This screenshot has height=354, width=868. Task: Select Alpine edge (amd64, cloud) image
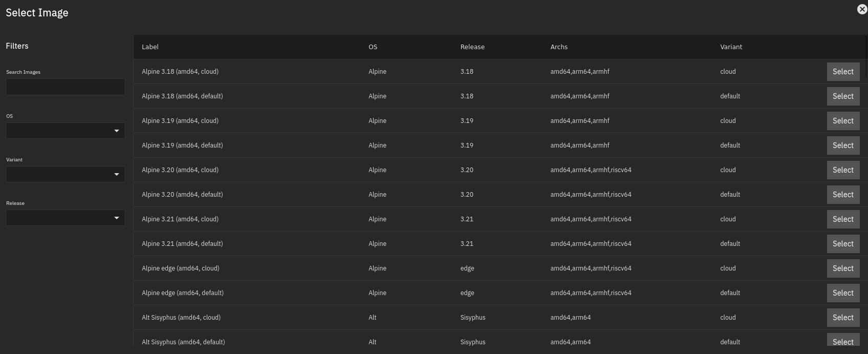pos(843,268)
